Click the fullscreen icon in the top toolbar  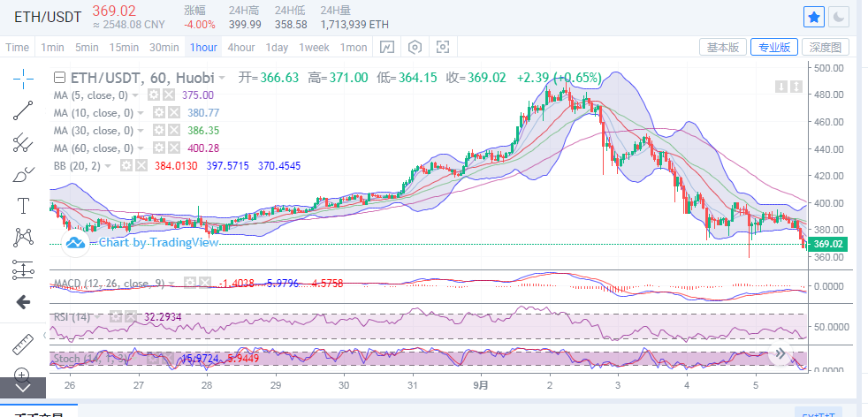(443, 48)
